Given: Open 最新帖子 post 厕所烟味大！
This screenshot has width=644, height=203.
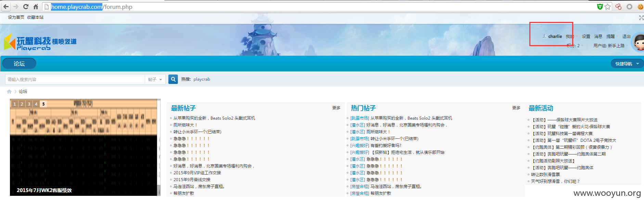Looking at the screenshot, I should (x=185, y=125).
